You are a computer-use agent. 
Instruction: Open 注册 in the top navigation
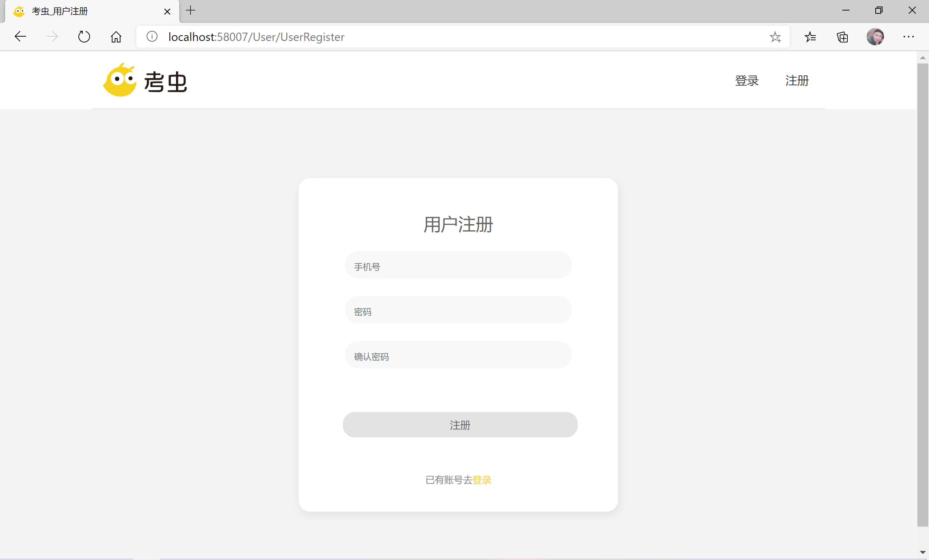[797, 80]
